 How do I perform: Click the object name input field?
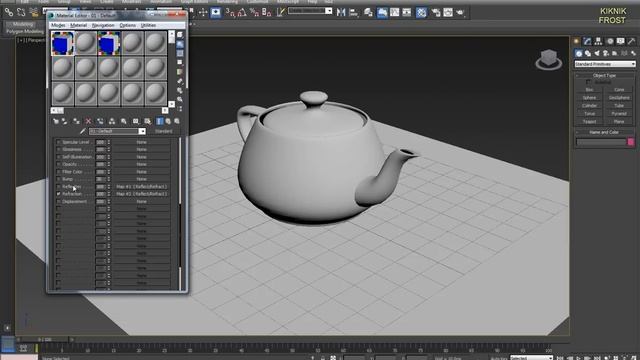pyautogui.click(x=601, y=142)
